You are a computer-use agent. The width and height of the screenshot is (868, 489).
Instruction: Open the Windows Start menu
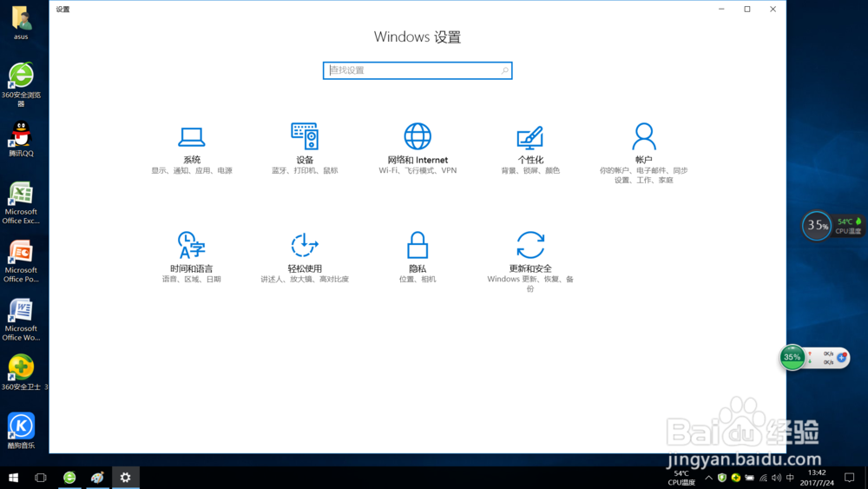click(x=13, y=478)
